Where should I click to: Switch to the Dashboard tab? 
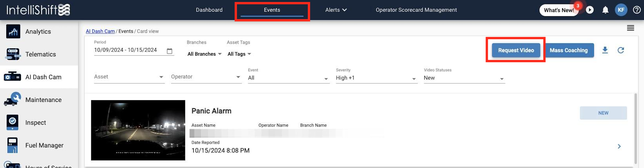pos(209,10)
